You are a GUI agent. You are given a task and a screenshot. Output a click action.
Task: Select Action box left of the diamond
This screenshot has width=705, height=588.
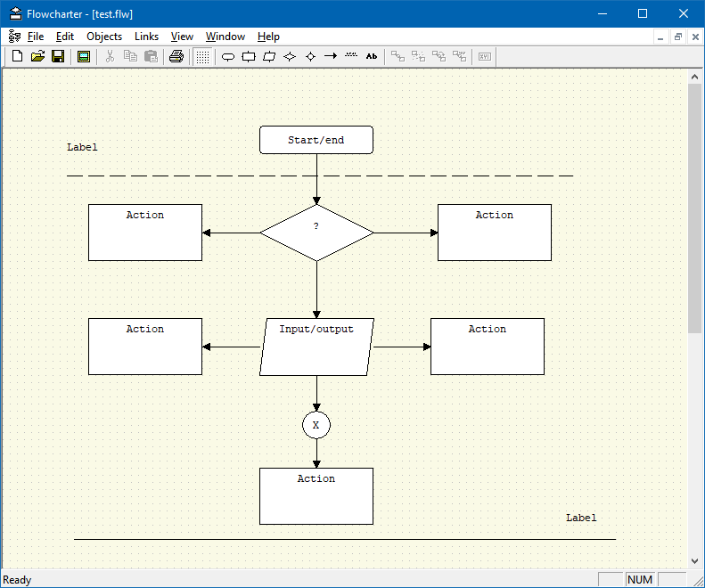(x=145, y=233)
